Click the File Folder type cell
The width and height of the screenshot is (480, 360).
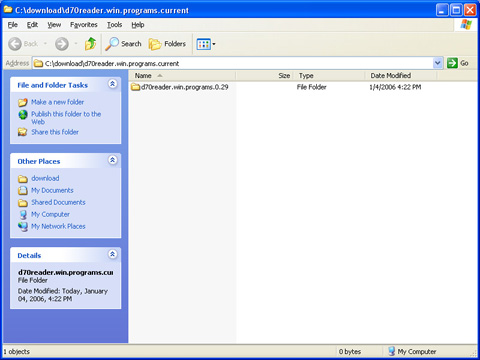(311, 87)
